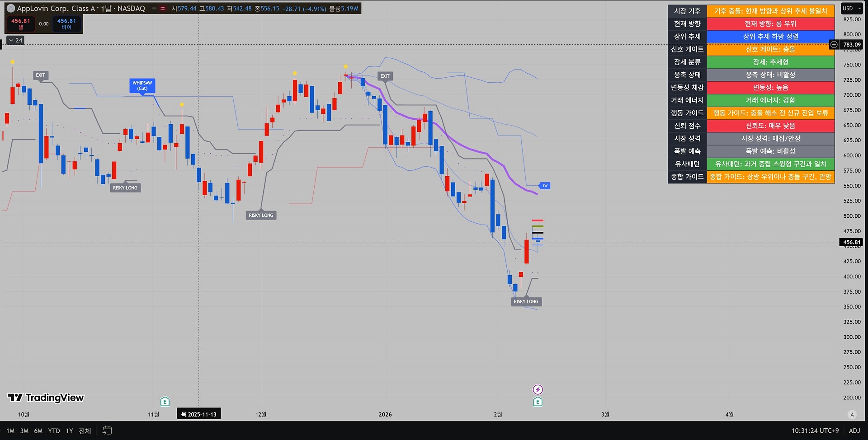Click the 볼륨 5.19M volume readout
This screenshot has height=440, width=868.
344,9
